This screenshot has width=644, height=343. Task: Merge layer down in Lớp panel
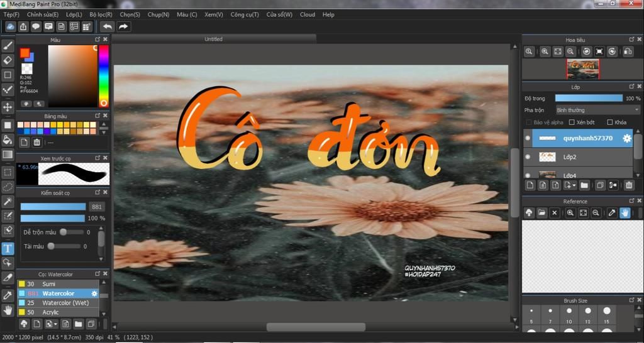click(x=613, y=185)
